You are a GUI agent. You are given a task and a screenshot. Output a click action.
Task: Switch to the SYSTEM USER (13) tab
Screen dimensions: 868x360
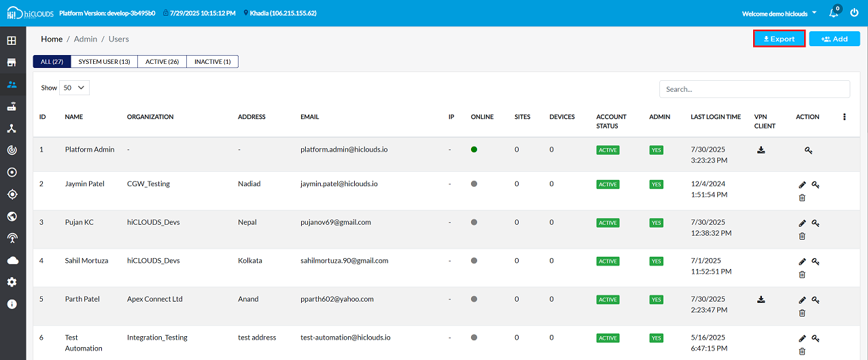pyautogui.click(x=104, y=62)
